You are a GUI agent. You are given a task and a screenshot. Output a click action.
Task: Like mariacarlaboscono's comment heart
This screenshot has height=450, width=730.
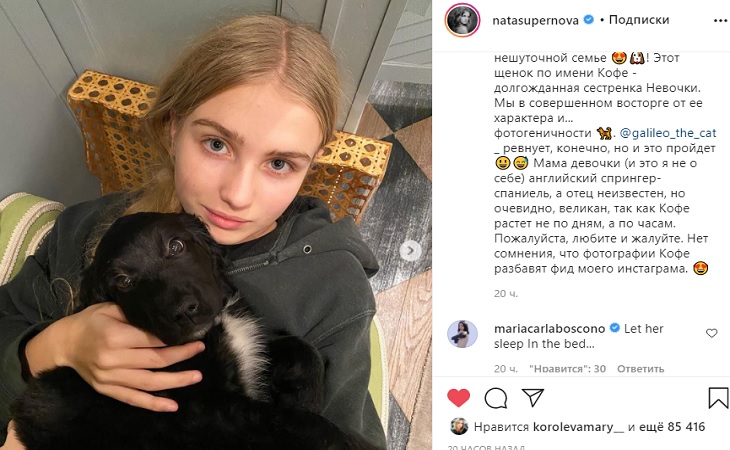(x=711, y=333)
